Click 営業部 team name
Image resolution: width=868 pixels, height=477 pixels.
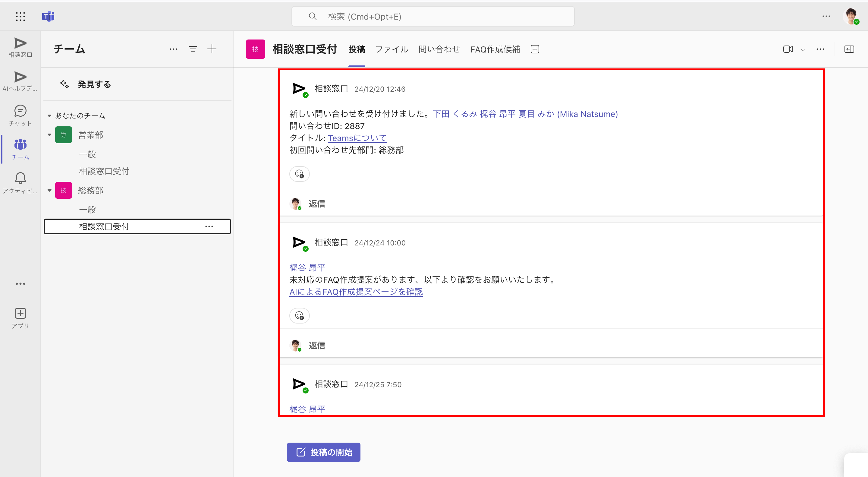coord(91,135)
